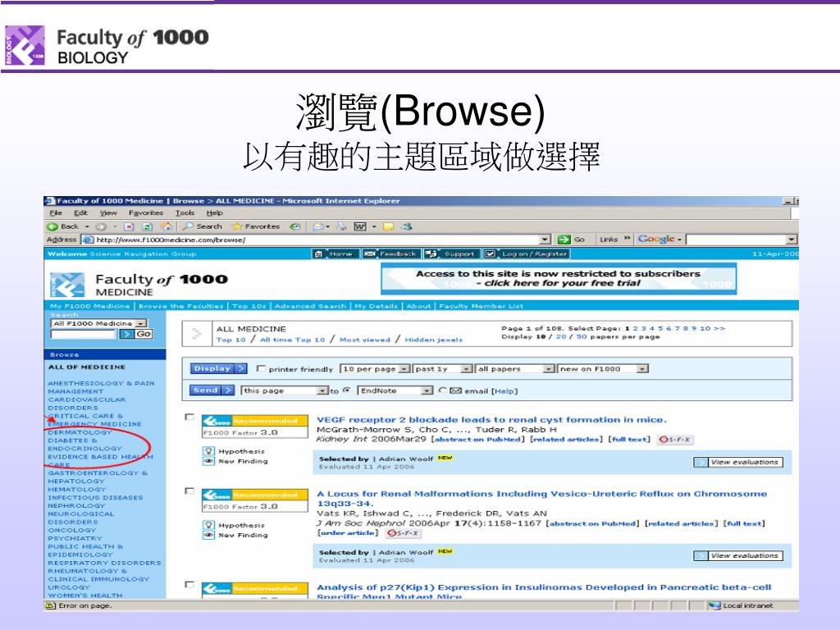Click the Print icon in IE toolbar
Viewport: 840px width, 630px height.
pos(341,226)
